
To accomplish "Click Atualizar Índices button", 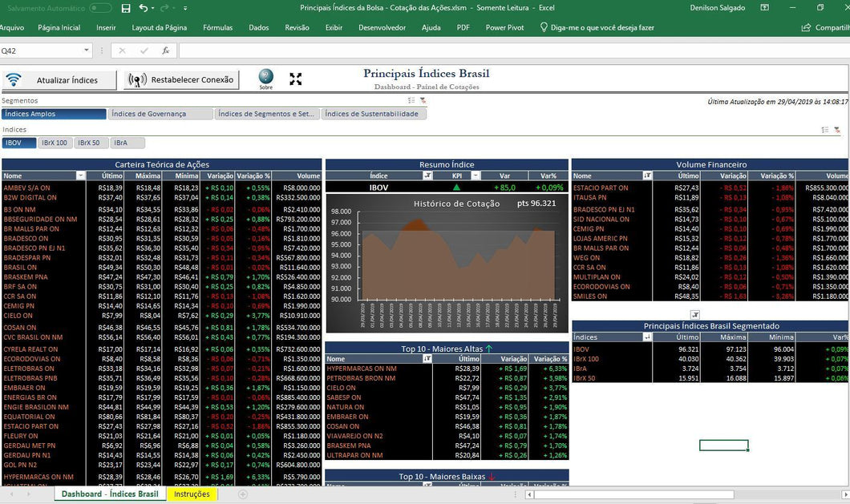I will 59,80.
